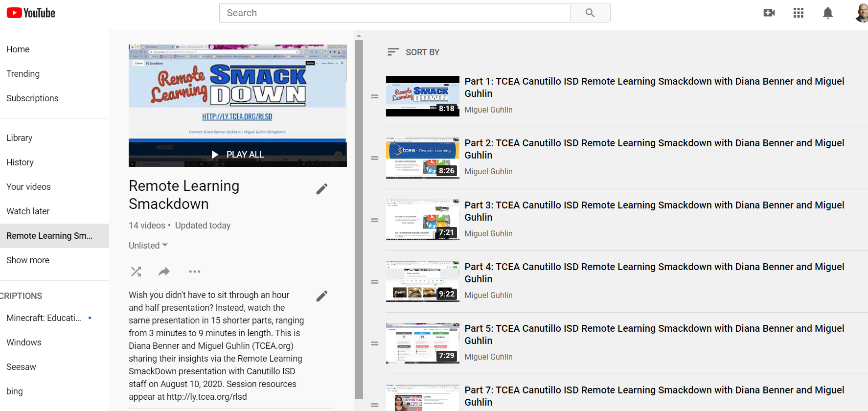Open the three-dot more options menu

pos(195,272)
